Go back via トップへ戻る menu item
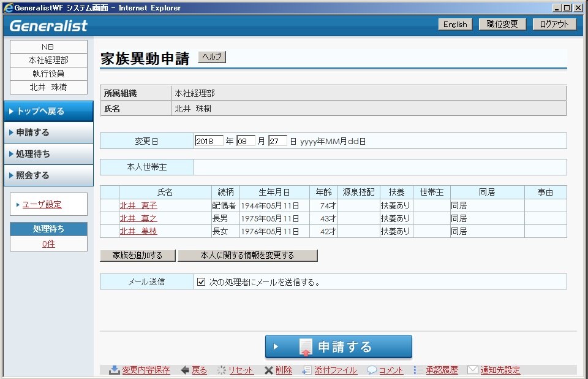The image size is (588, 379). (48, 111)
